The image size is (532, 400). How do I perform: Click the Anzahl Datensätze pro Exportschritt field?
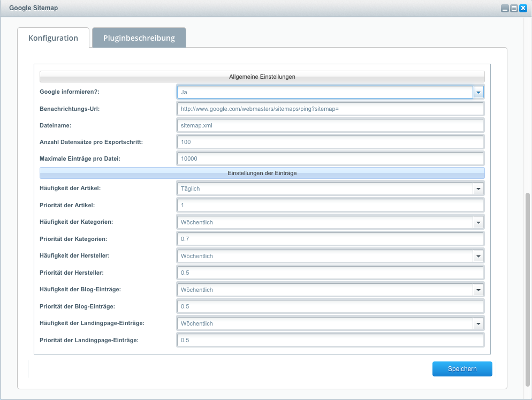[x=330, y=142]
